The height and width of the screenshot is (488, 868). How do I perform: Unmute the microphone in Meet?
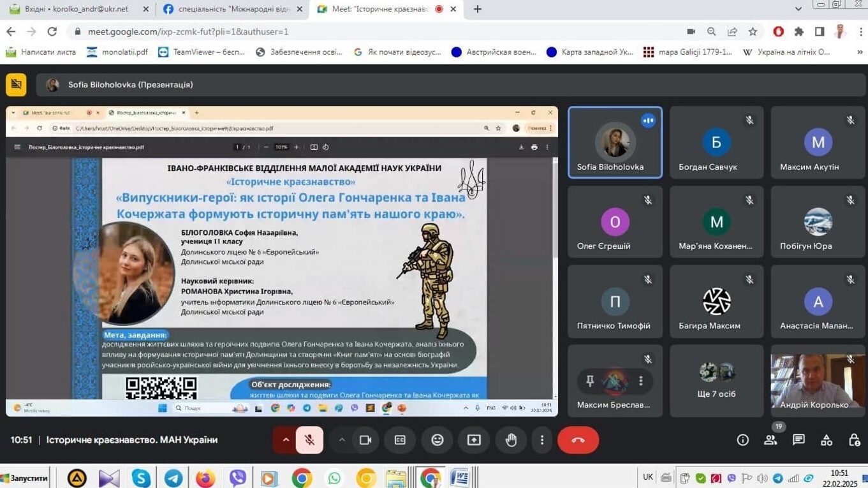pos(309,440)
